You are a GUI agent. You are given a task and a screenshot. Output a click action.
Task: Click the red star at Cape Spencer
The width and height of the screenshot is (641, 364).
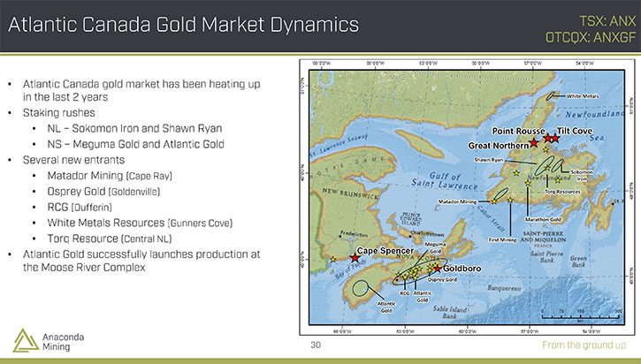(355, 258)
